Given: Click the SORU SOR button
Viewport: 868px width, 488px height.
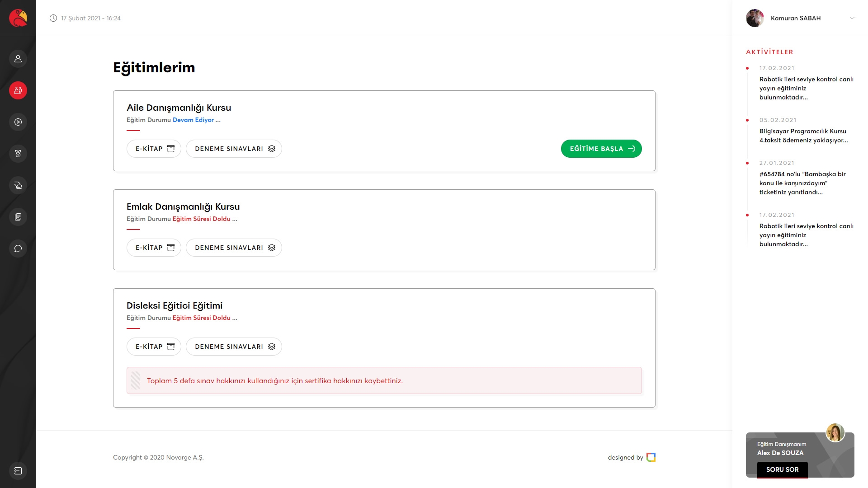Looking at the screenshot, I should tap(782, 469).
